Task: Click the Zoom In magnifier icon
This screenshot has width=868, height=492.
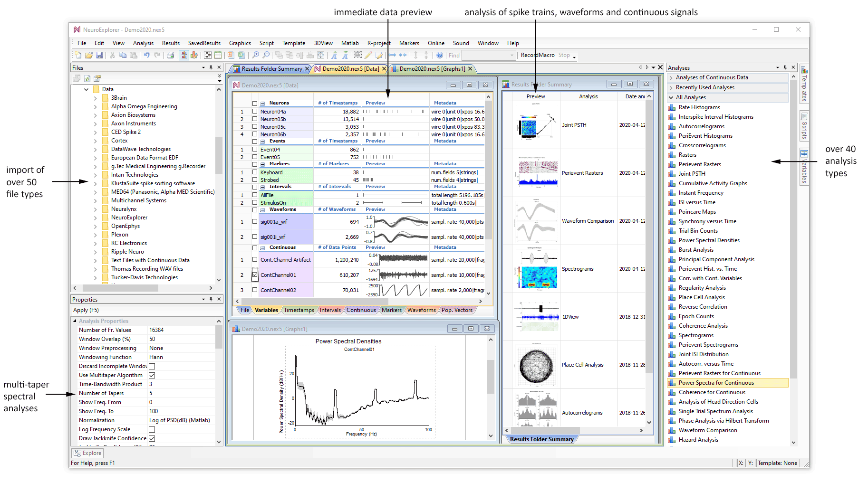Action: [256, 56]
